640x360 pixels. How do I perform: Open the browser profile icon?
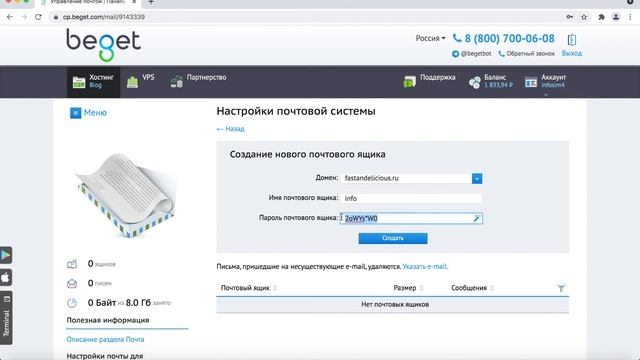point(616,17)
